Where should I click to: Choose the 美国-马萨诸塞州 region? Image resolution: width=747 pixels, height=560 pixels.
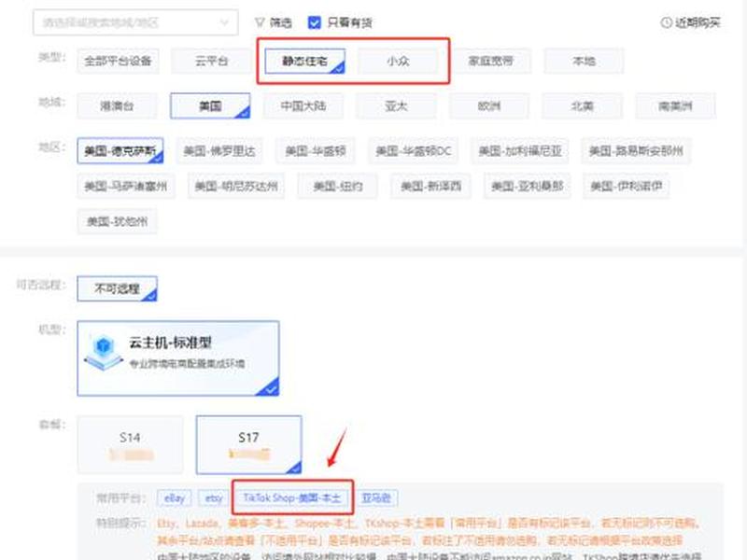(126, 186)
